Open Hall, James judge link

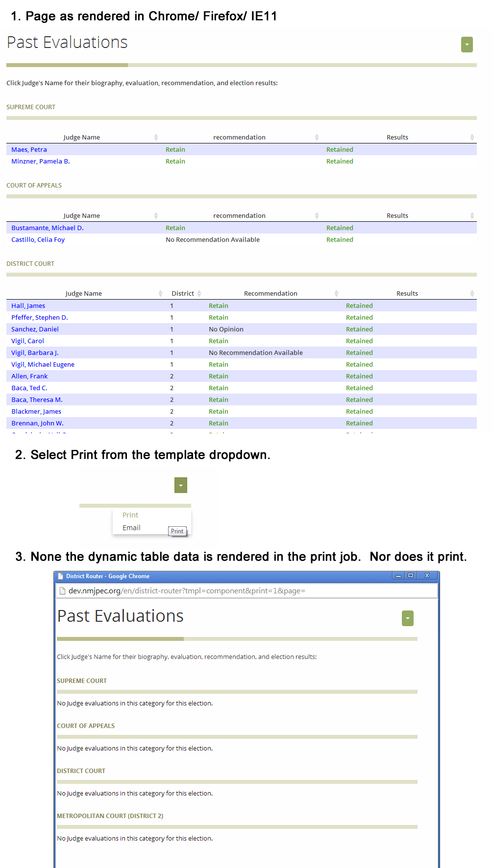(28, 305)
